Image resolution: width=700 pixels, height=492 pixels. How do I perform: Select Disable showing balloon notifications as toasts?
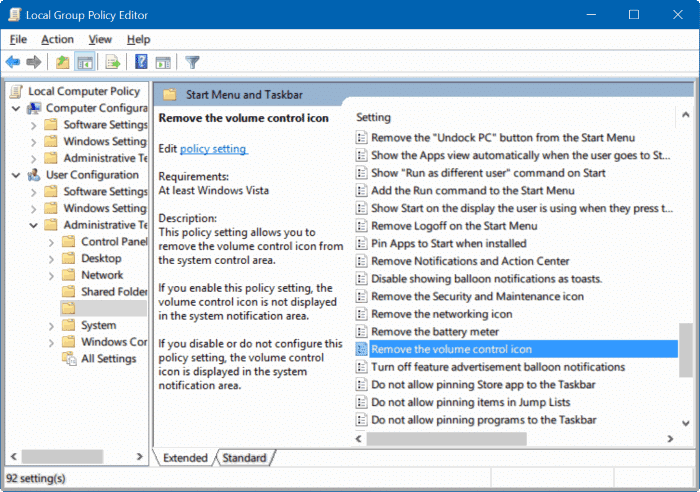coord(487,279)
